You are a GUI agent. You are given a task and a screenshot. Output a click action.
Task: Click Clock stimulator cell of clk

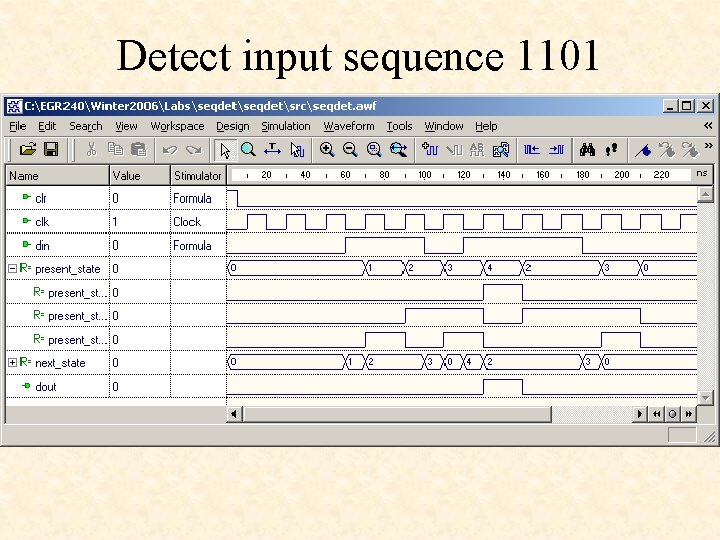click(x=198, y=221)
